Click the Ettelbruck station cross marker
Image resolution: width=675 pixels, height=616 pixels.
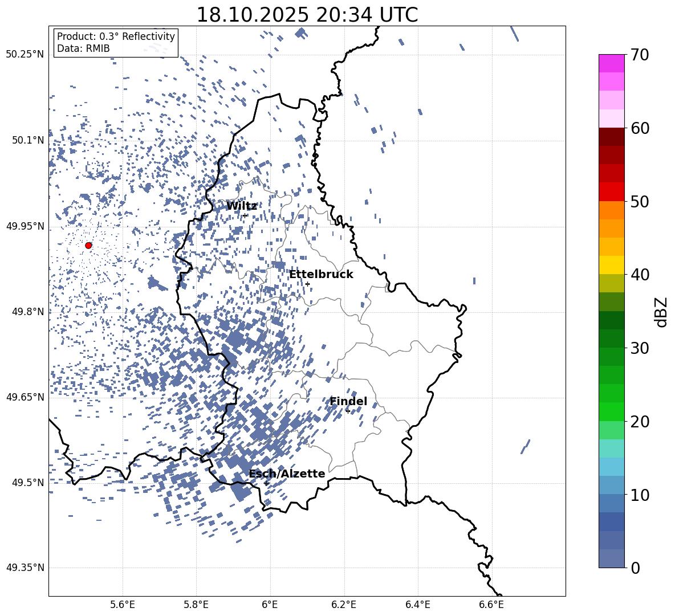[x=307, y=284]
